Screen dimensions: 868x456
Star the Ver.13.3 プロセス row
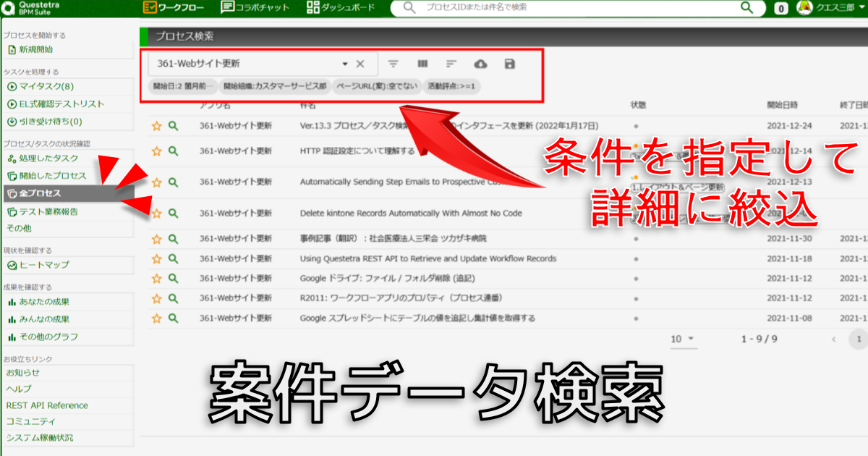pyautogui.click(x=156, y=125)
